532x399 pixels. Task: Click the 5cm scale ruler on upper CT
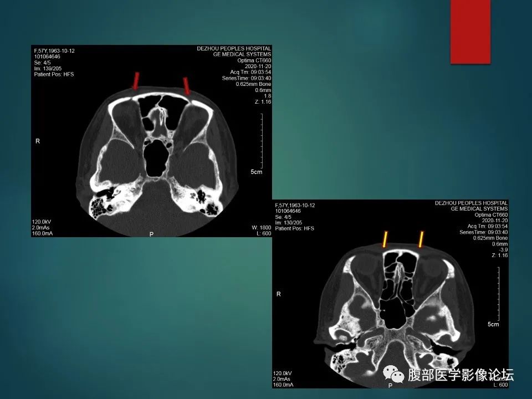(262, 141)
